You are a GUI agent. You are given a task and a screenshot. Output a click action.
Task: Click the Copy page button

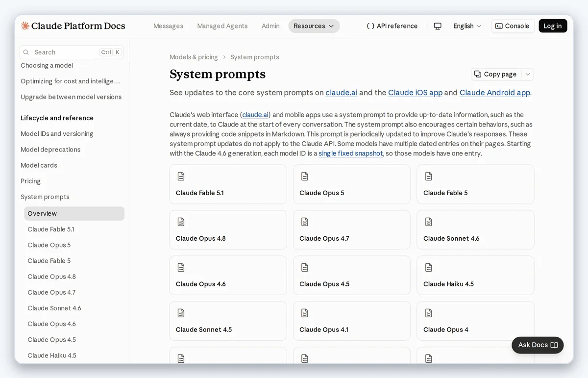496,74
